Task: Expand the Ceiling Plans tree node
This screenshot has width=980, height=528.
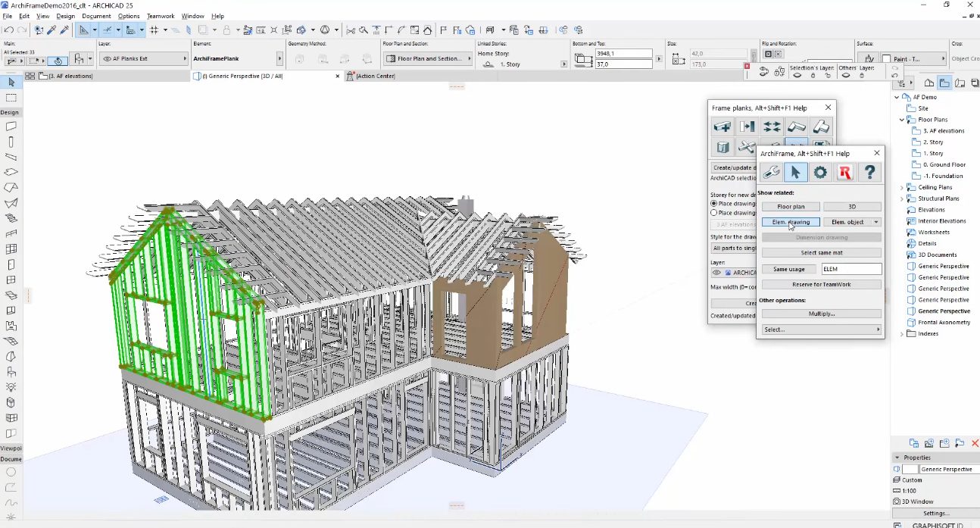Action: (902, 187)
